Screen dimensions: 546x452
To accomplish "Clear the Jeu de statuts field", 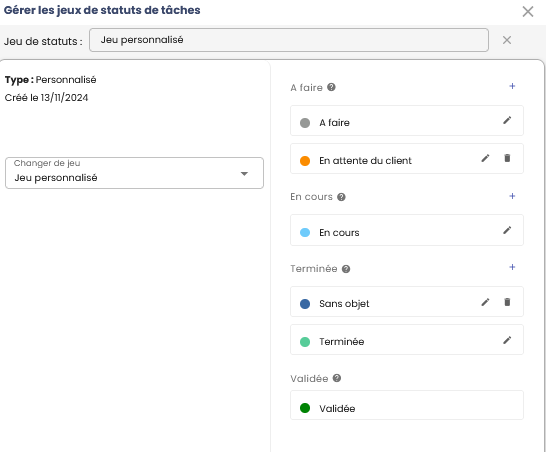I will [507, 40].
